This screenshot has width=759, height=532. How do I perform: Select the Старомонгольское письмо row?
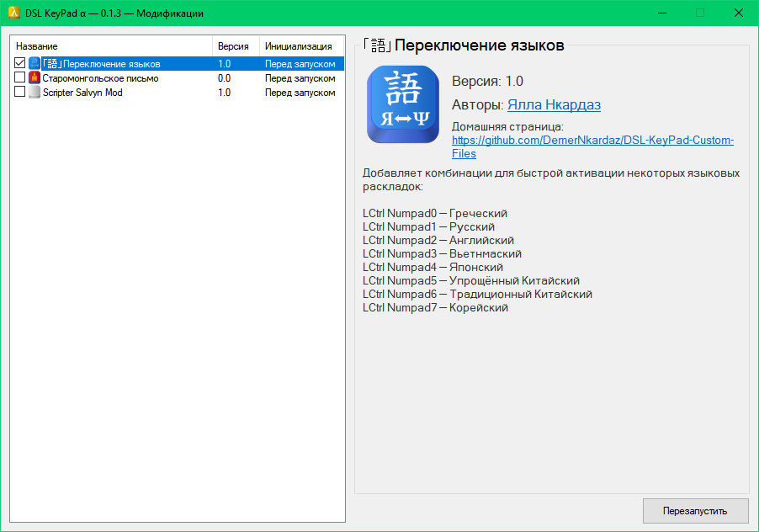100,78
